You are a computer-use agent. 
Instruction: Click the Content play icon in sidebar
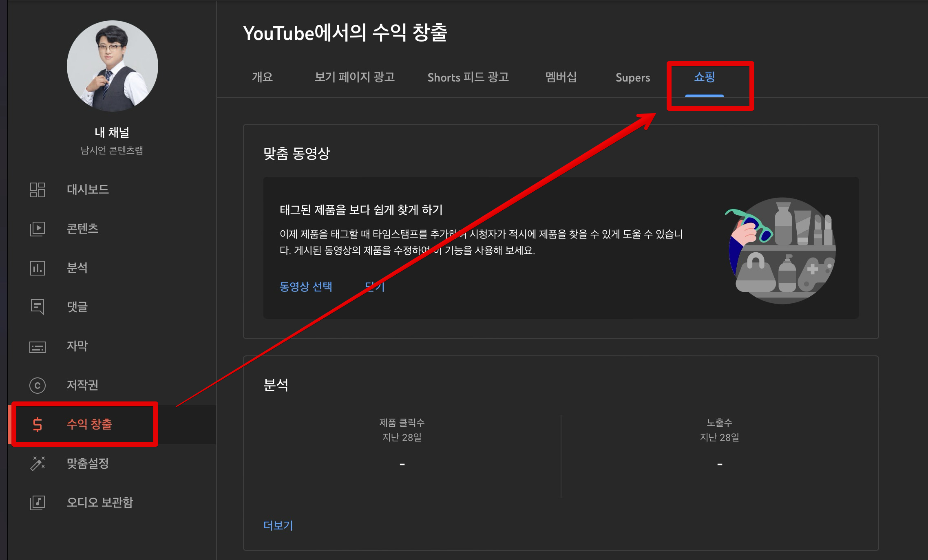tap(37, 229)
